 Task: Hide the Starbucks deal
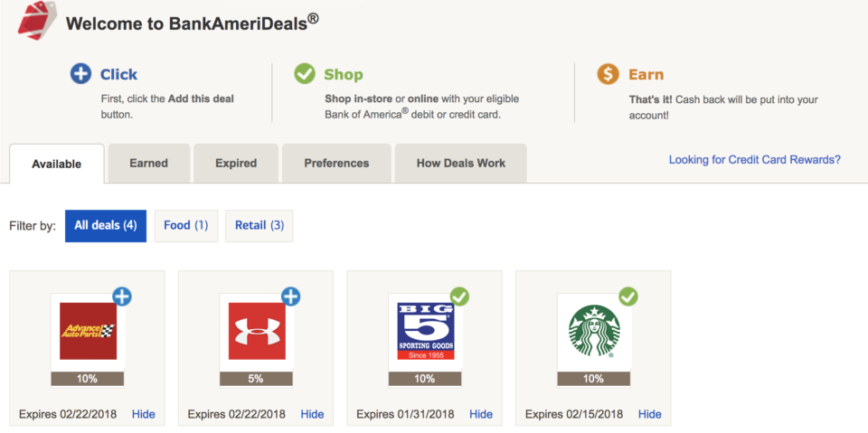coord(650,414)
